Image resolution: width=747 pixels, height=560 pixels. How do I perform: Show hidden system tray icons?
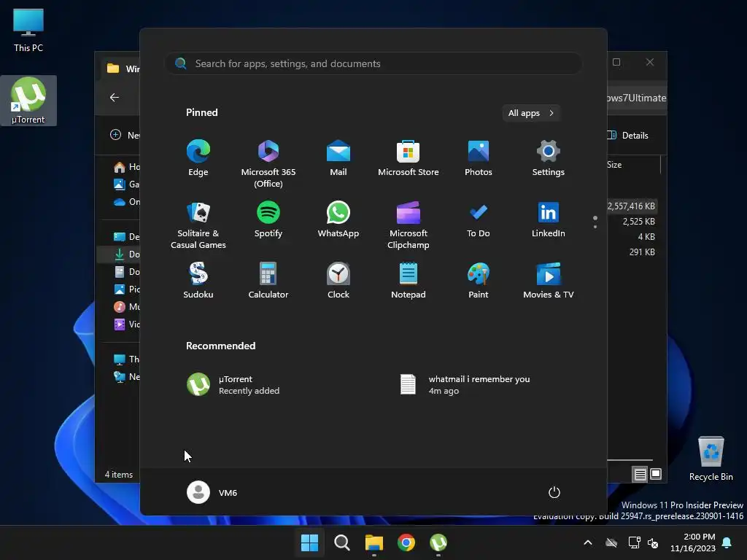click(x=588, y=542)
